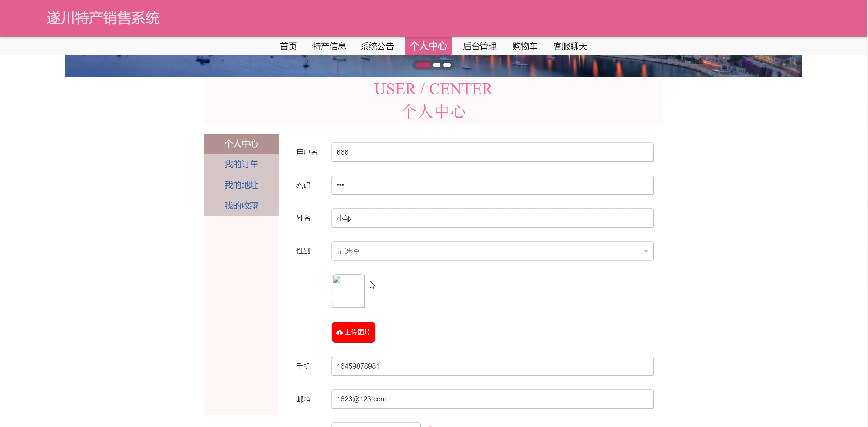The width and height of the screenshot is (868, 427).
Task: Click the carousel banner image
Action: [433, 66]
